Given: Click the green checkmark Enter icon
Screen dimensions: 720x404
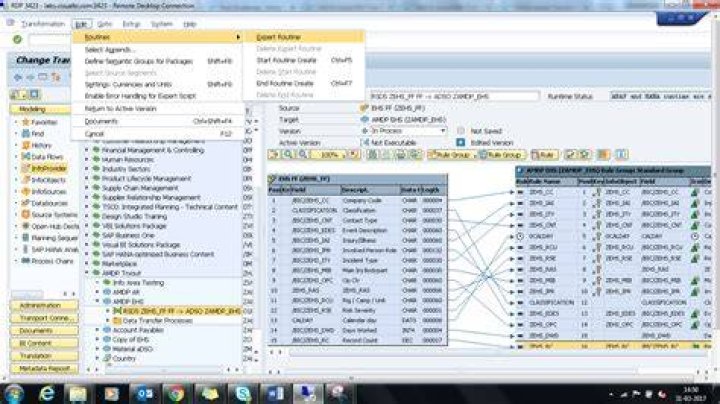Looking at the screenshot, I should click(17, 39).
